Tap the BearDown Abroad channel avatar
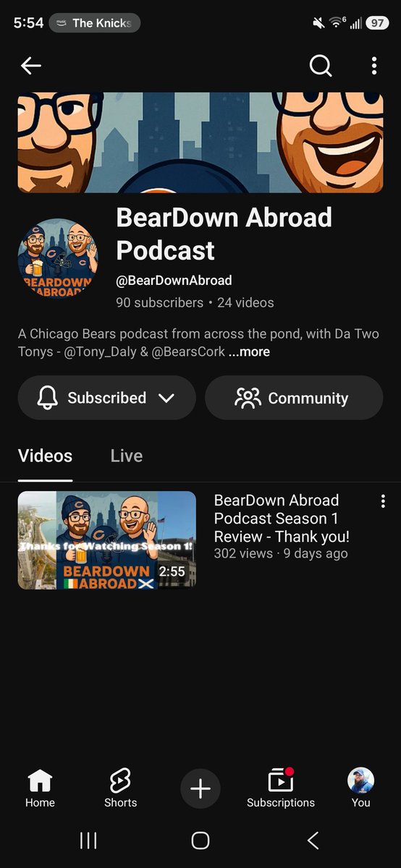Image resolution: width=401 pixels, height=868 pixels. [59, 259]
